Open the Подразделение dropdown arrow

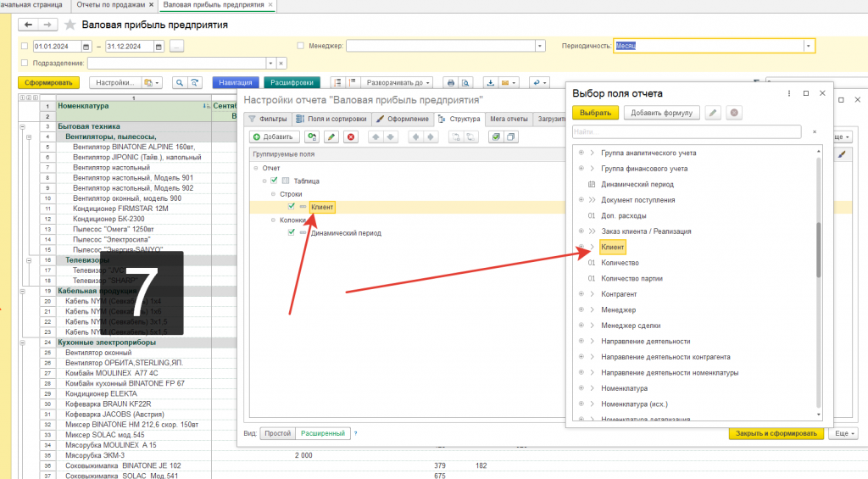coord(270,63)
